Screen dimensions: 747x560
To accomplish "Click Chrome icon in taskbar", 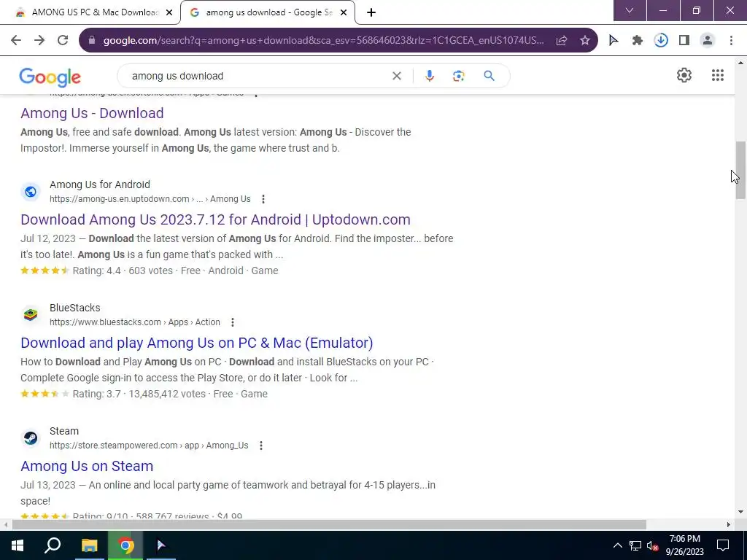I will click(125, 545).
